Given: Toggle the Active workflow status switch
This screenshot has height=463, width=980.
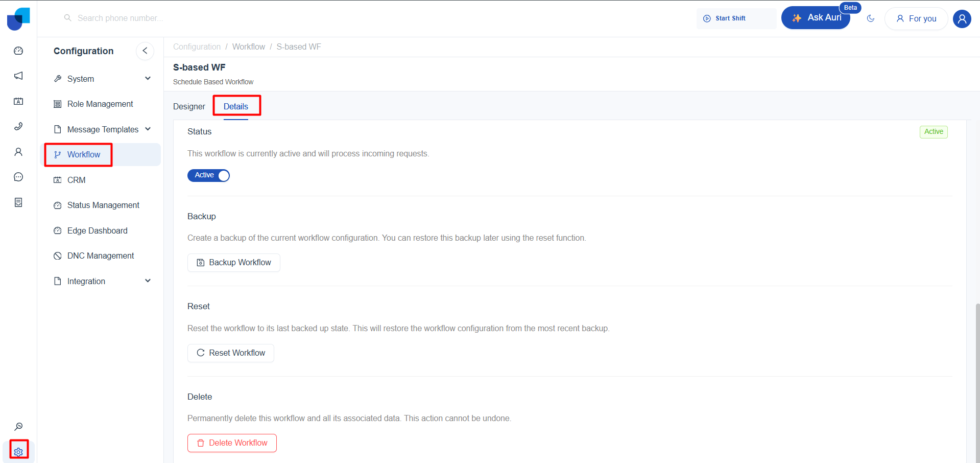Looking at the screenshot, I should click(x=208, y=175).
